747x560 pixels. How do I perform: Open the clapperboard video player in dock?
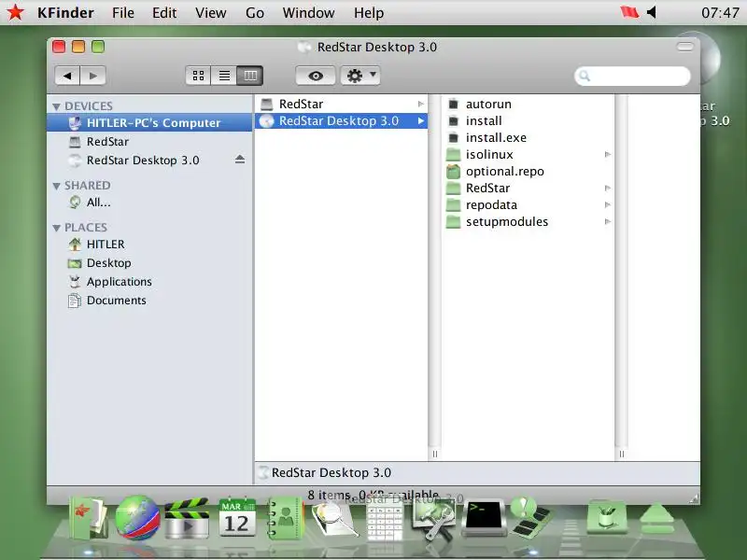(187, 519)
